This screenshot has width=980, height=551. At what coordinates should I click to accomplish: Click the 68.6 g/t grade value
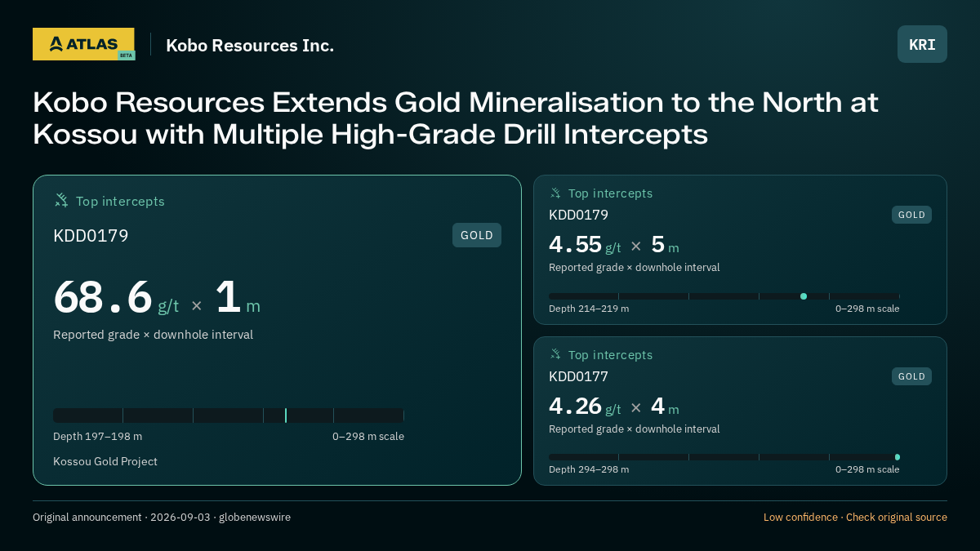(116, 297)
